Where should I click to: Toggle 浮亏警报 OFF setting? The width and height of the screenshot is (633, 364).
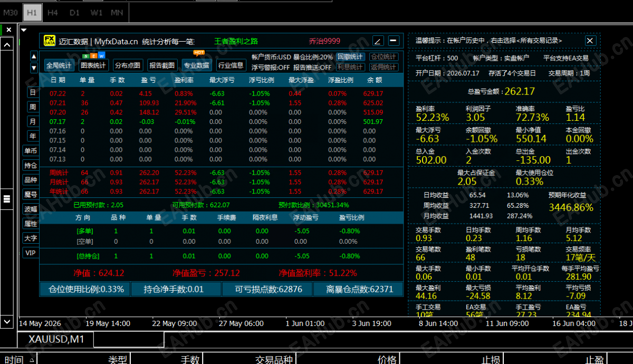271,67
